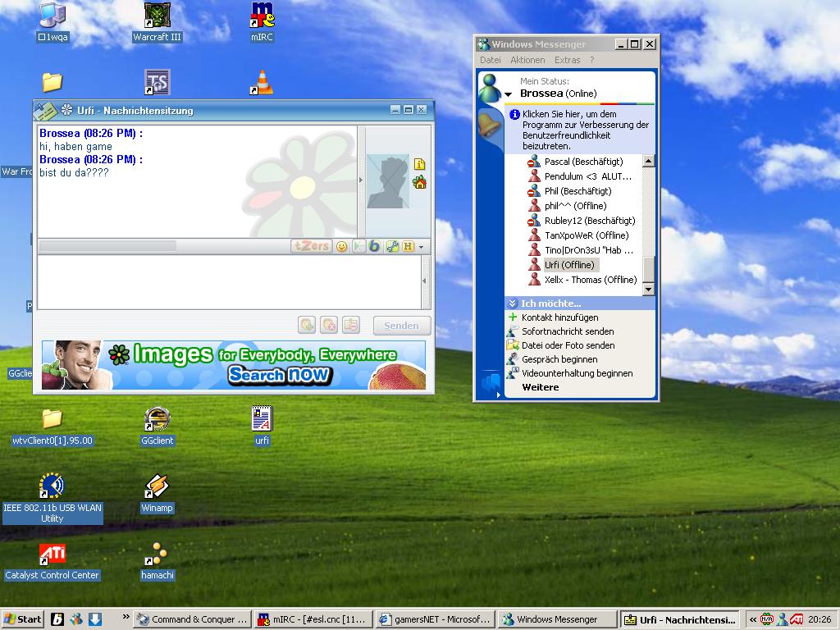The image size is (840, 630).
Task: Open the status dropdown arrow next to Brossea
Action: (509, 94)
